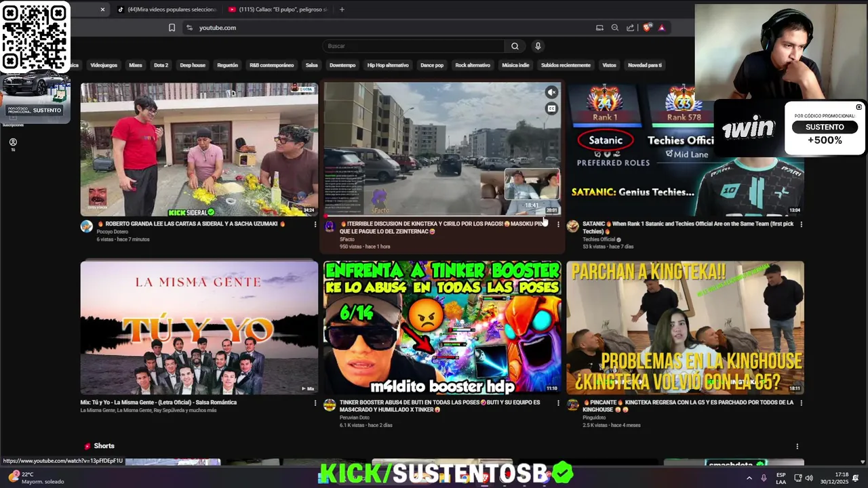The height and width of the screenshot is (488, 868).
Task: Click the YouTube search magnifier button
Action: click(515, 46)
